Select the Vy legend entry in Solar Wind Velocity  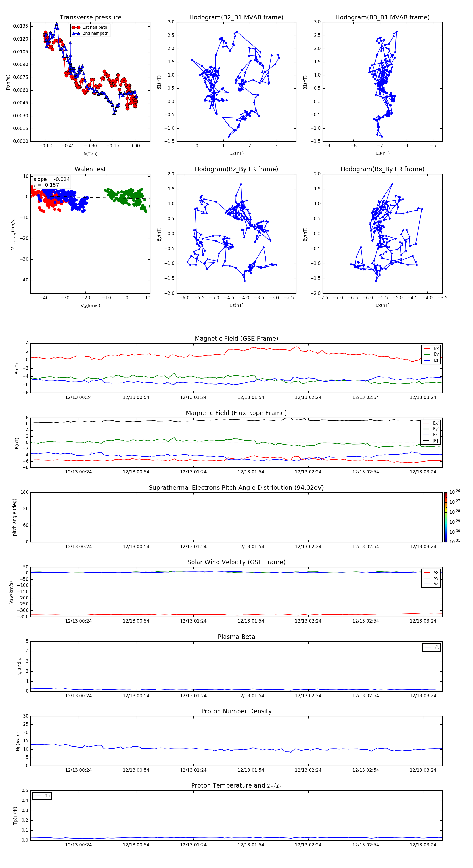(431, 578)
